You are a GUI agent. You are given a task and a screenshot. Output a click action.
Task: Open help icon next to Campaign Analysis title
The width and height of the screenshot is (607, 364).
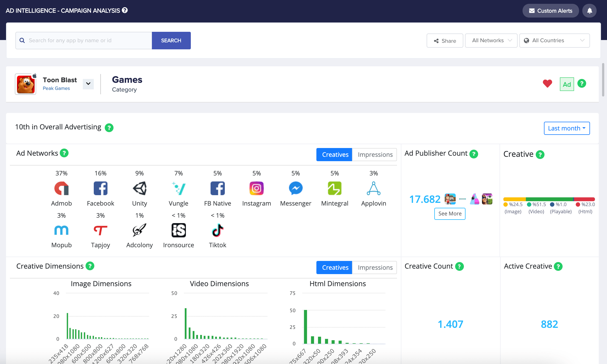(x=125, y=10)
